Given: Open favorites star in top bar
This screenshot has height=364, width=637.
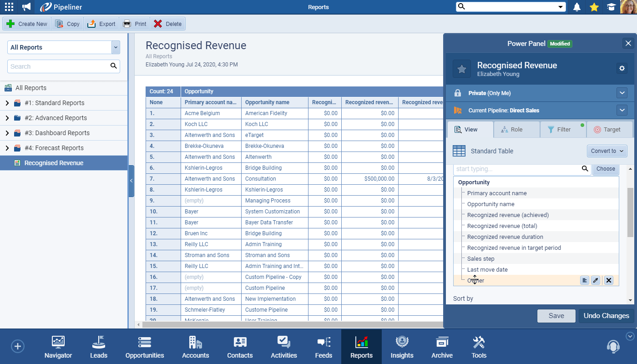Looking at the screenshot, I should [594, 7].
